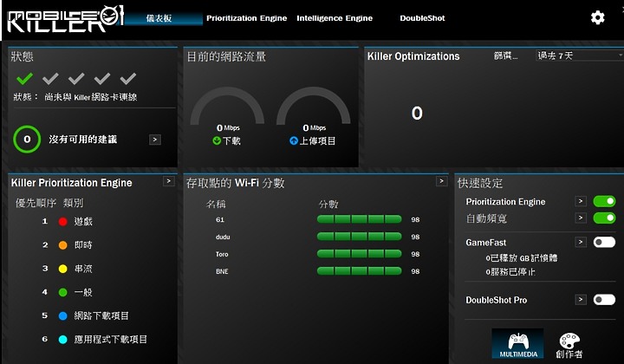The height and width of the screenshot is (364, 624).
Task: Click the green 一般 priority dot
Action: coord(63,292)
